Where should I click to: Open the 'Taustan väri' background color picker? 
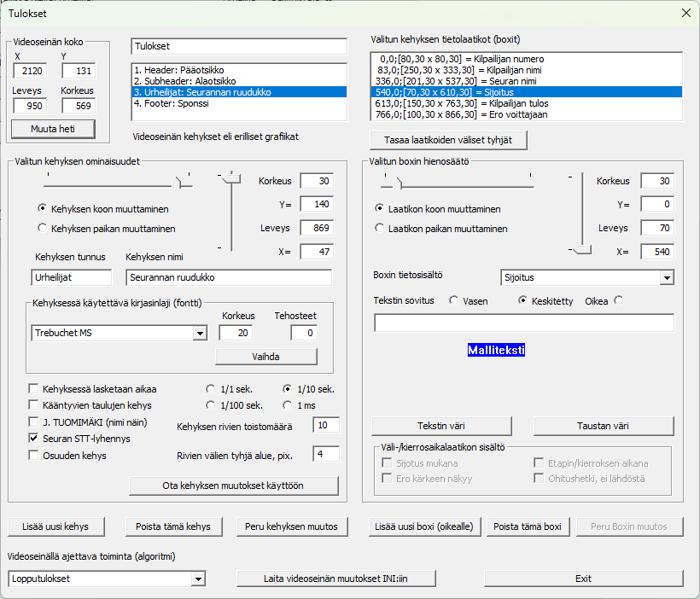tap(609, 425)
